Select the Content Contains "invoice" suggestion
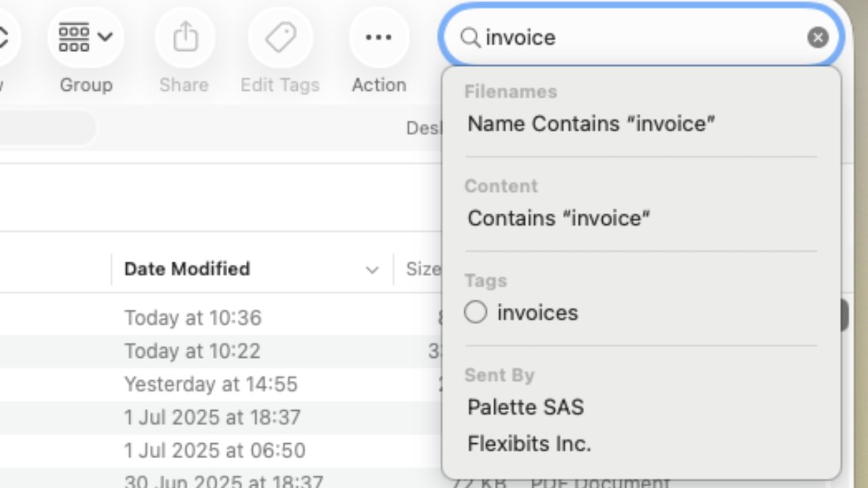The image size is (868, 488). pyautogui.click(x=559, y=218)
